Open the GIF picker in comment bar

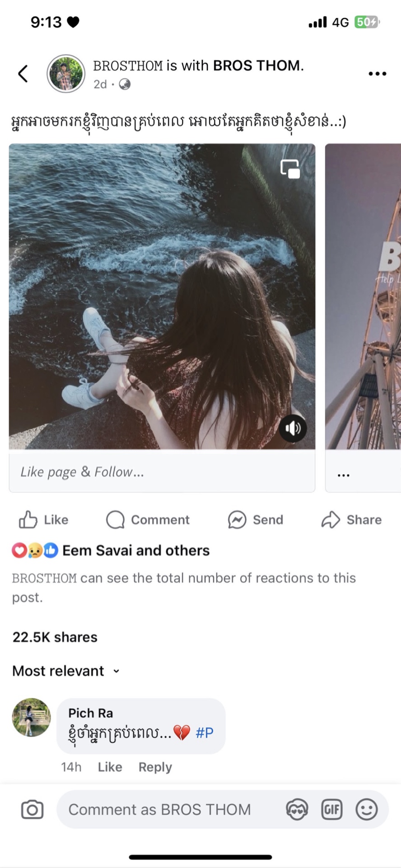click(x=331, y=810)
